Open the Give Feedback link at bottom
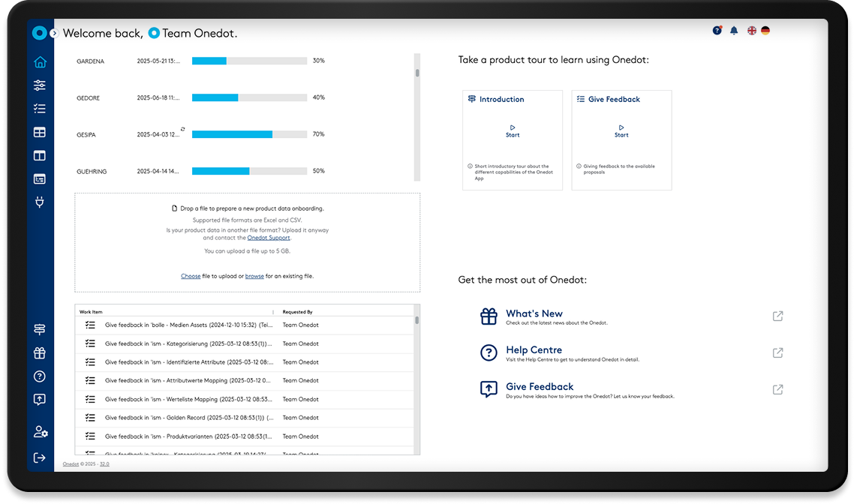Image resolution: width=854 pixels, height=504 pixels. 540,386
